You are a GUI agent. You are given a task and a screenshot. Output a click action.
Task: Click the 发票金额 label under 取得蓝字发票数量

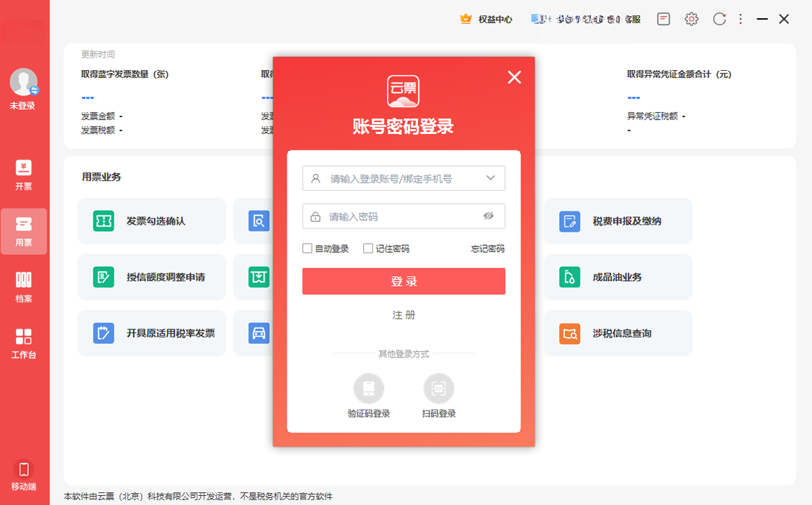[x=98, y=116]
